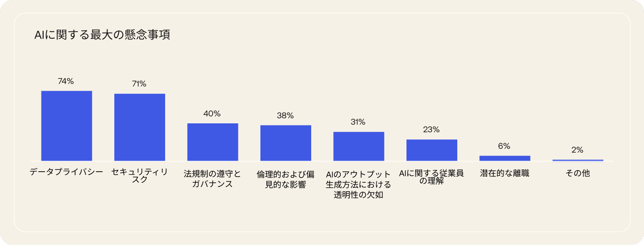Select the 倫理的および偏見的な影響 bar
Screen dimensions: 644x245
(x=286, y=143)
